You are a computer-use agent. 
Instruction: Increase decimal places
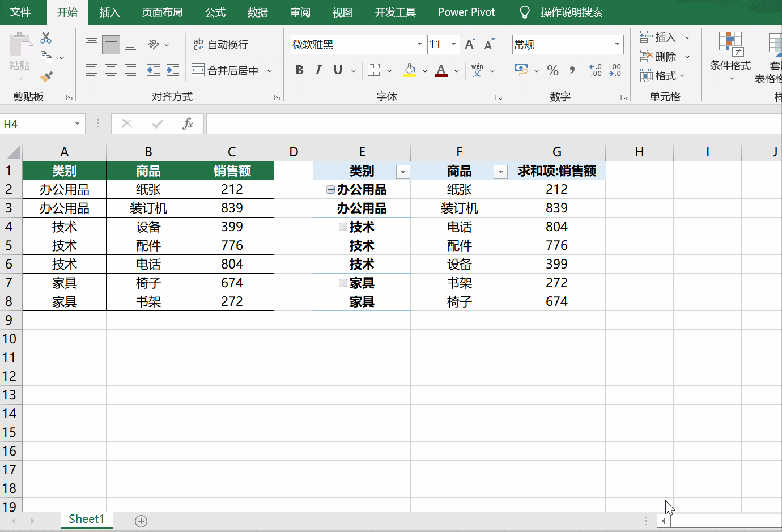coord(596,70)
